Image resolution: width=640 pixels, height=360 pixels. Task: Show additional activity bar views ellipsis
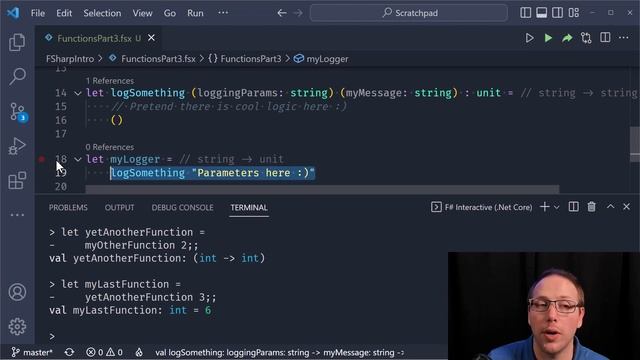click(x=17, y=215)
